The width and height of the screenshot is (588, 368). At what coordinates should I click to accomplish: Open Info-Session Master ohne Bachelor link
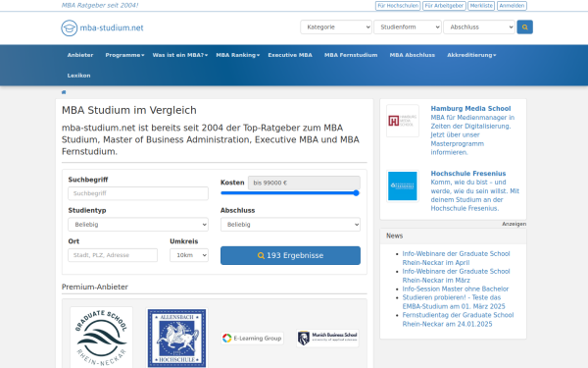click(x=456, y=289)
